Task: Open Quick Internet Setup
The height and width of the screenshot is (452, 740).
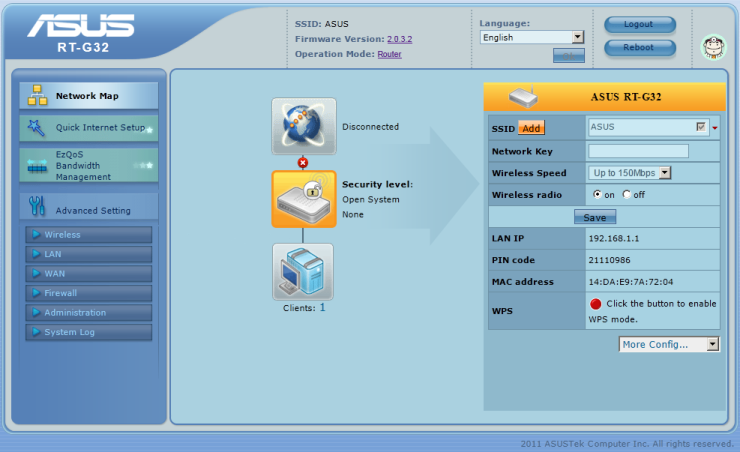Action: (89, 128)
